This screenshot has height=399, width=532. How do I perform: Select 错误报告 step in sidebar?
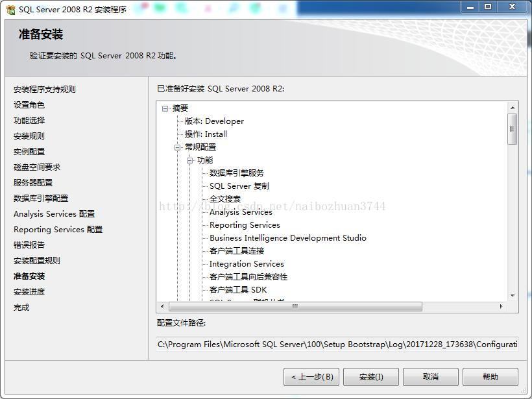point(29,245)
